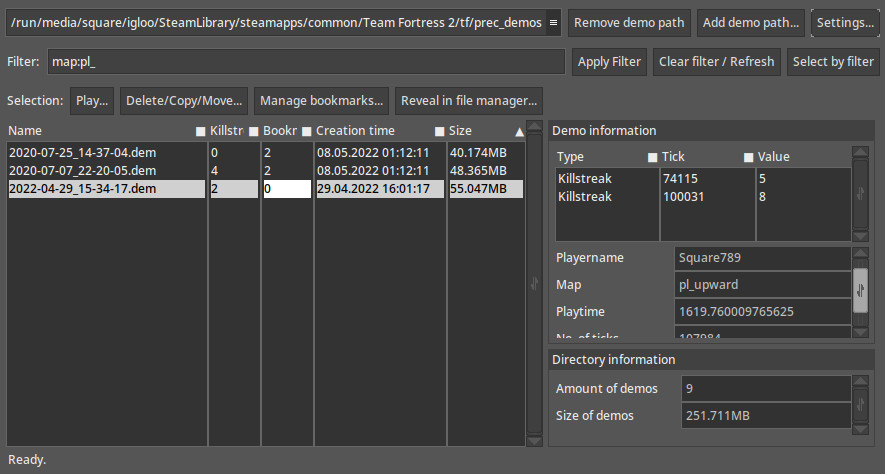The image size is (885, 474).
Task: Click the killstreak table scrollbar thumb
Action: (860, 194)
